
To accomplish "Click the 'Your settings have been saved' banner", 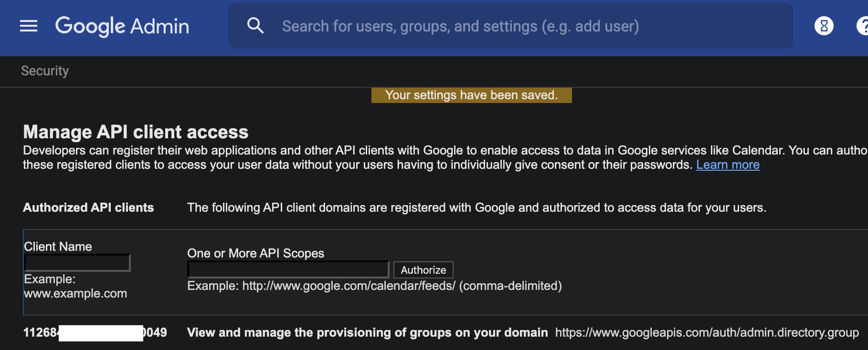I will pyautogui.click(x=471, y=95).
